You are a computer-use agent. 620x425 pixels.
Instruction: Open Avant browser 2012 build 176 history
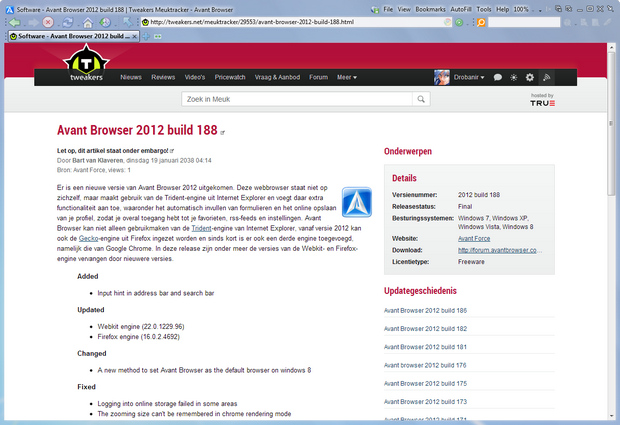coord(425,365)
